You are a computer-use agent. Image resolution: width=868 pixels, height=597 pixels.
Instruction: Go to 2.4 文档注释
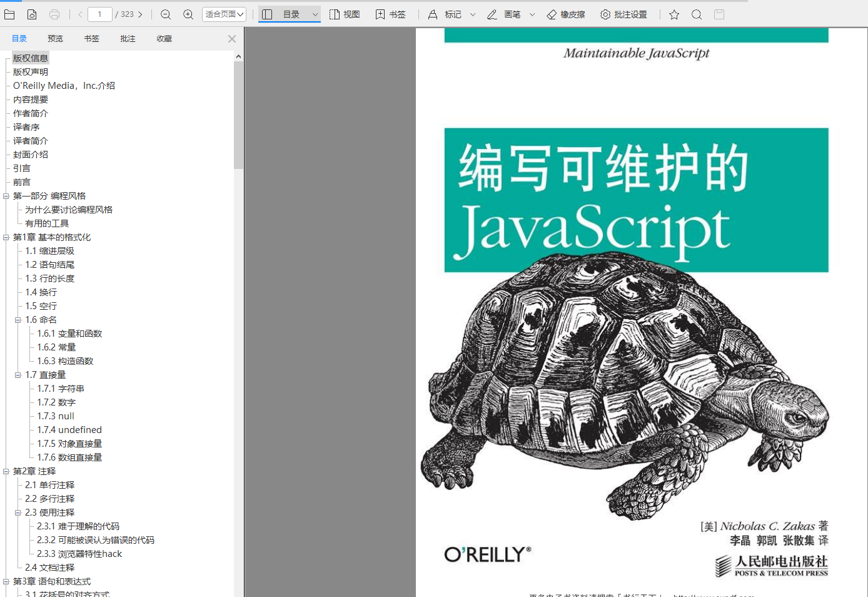[50, 568]
